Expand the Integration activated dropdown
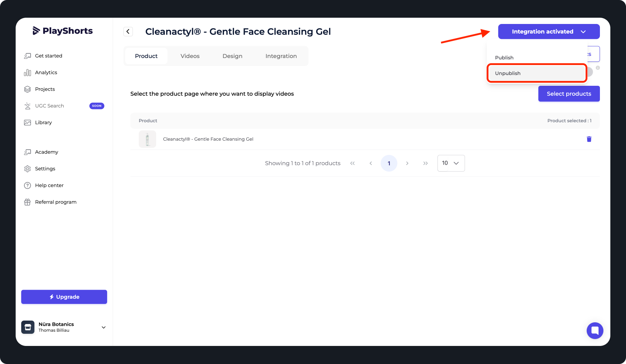626x364 pixels. tap(549, 32)
